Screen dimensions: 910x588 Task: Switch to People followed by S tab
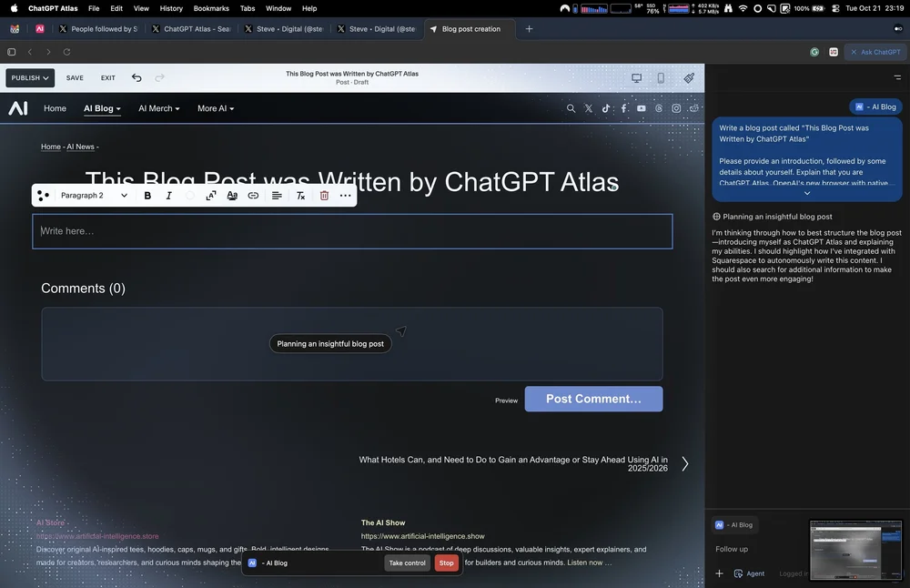click(x=98, y=29)
